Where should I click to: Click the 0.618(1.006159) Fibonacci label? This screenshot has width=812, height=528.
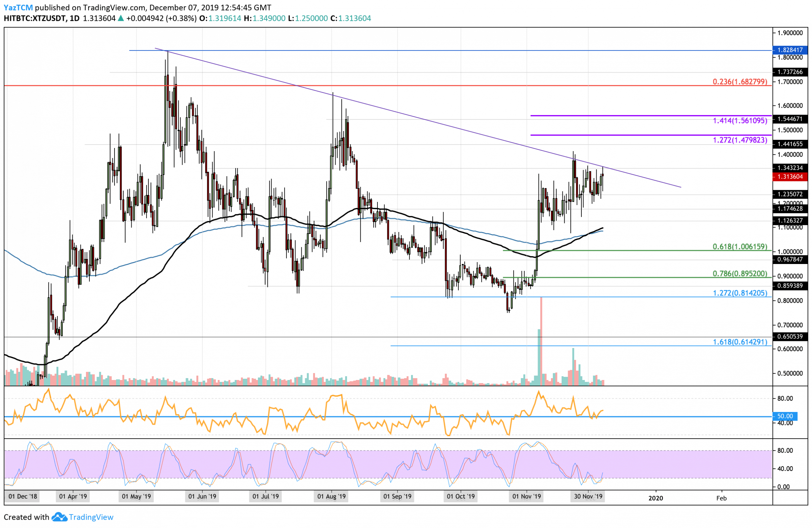(x=740, y=247)
